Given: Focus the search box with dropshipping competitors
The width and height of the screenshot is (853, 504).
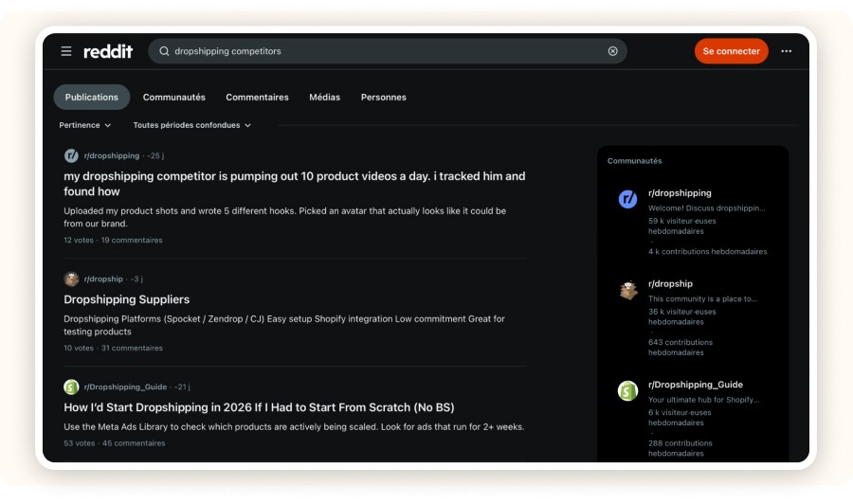Looking at the screenshot, I should 388,51.
